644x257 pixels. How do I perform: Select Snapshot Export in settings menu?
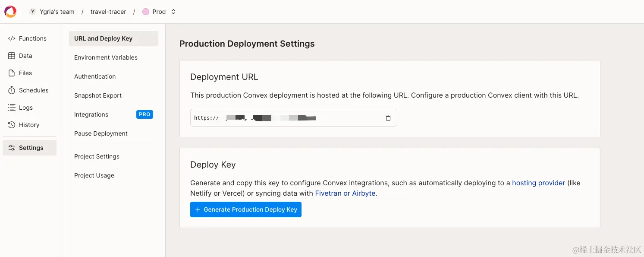98,95
